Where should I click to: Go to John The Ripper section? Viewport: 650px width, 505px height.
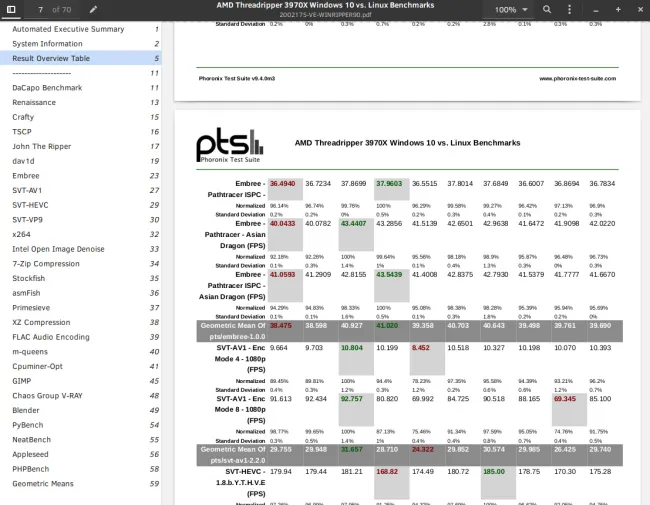coord(80,146)
